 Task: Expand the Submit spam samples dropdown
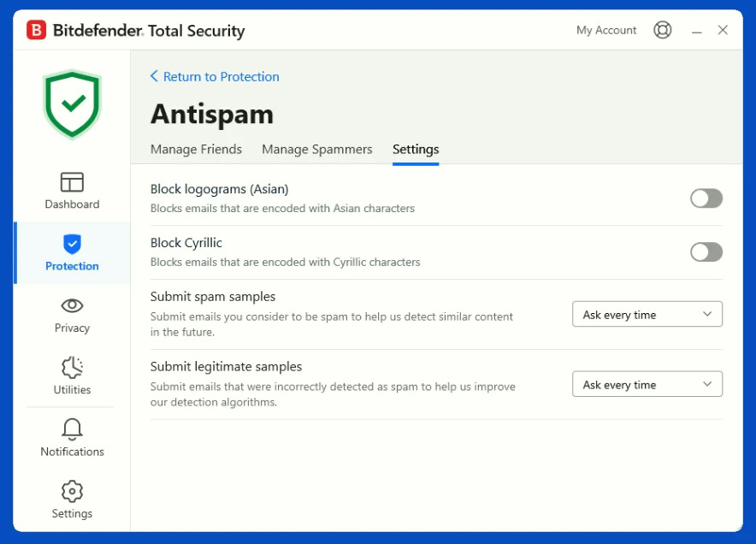point(647,314)
